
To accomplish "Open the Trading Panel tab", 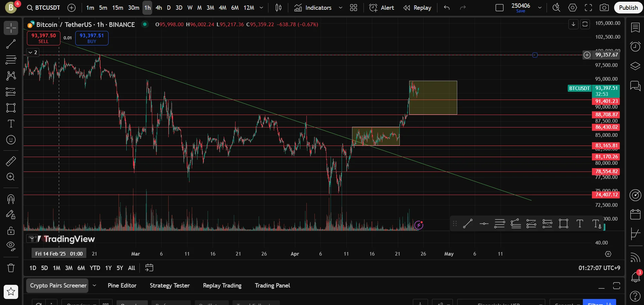I will [x=272, y=285].
